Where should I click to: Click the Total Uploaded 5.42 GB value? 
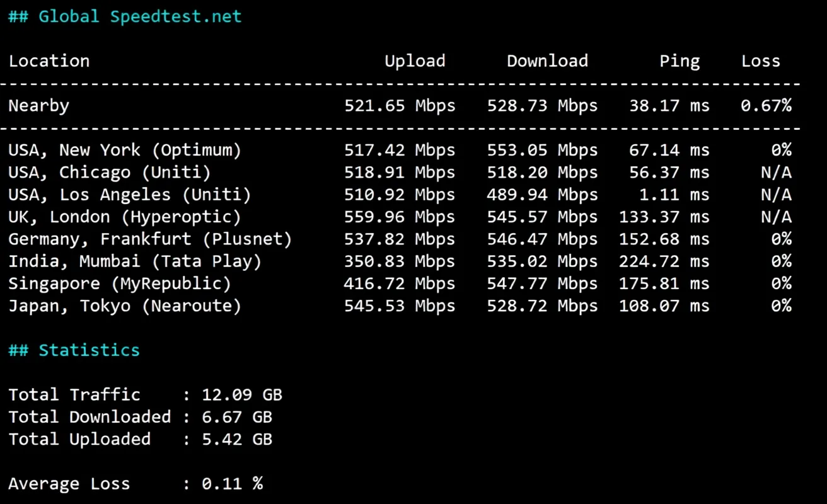click(237, 439)
